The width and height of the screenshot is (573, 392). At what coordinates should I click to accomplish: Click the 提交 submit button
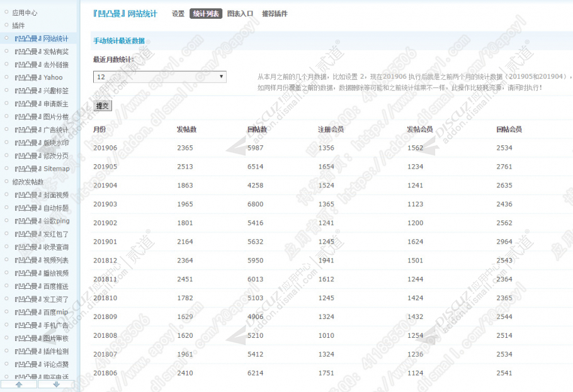(102, 106)
